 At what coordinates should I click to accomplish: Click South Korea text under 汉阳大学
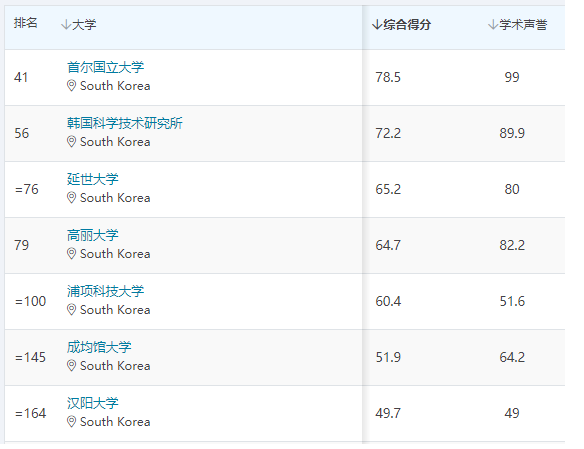coord(115,422)
